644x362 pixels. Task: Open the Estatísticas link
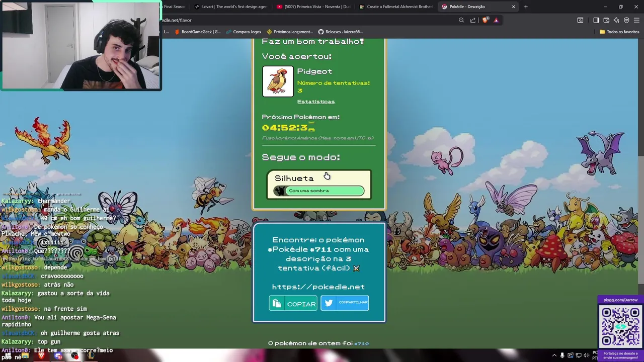(315, 102)
